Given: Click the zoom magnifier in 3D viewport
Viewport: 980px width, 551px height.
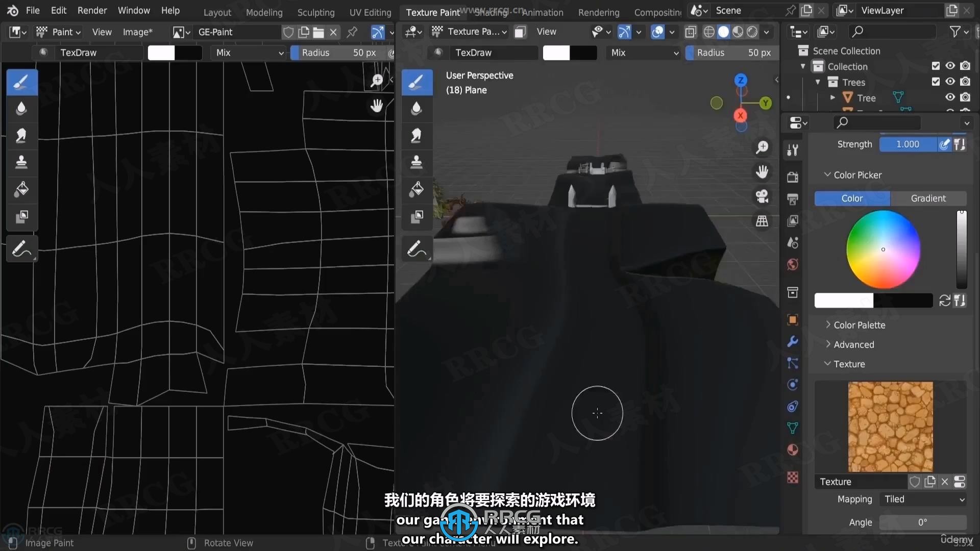Looking at the screenshot, I should pos(762,147).
